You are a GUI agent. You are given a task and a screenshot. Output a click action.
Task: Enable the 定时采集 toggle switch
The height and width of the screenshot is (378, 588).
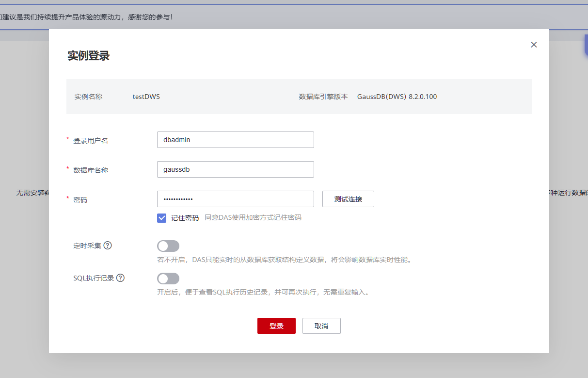coord(168,246)
